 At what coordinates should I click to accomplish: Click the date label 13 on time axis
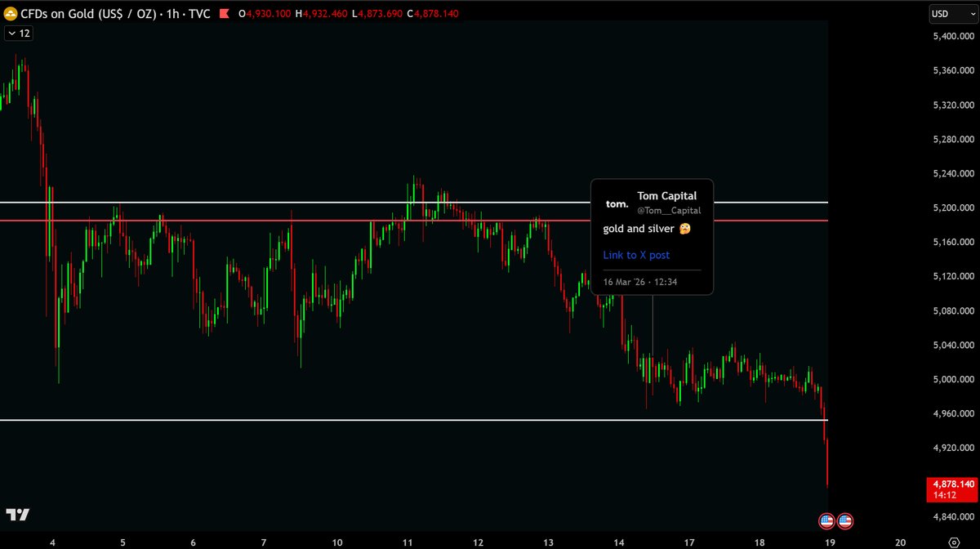549,542
